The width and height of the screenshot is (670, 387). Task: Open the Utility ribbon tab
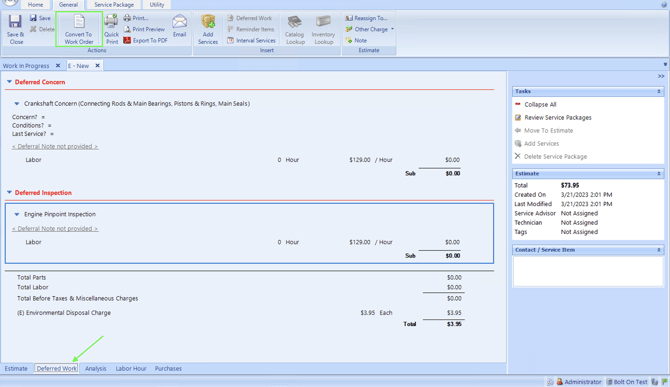pos(157,5)
